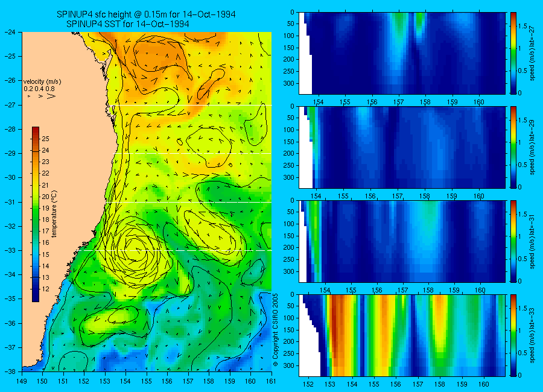Click the 'speed (m/s) lat=-31' label
This screenshot has width=543, height=392.
pos(532,241)
